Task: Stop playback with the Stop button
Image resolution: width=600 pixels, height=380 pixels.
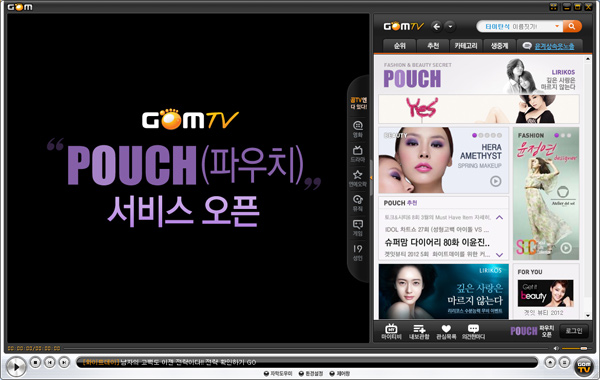Action: click(35, 362)
